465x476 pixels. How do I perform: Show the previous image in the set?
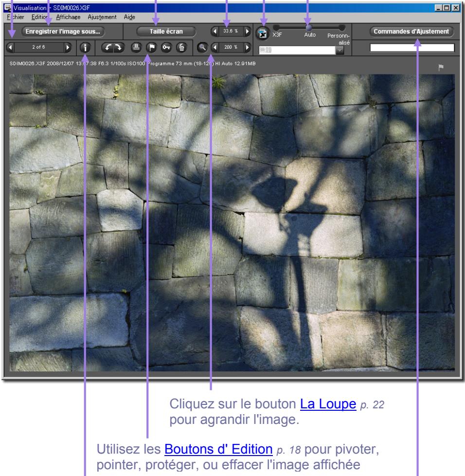point(10,47)
